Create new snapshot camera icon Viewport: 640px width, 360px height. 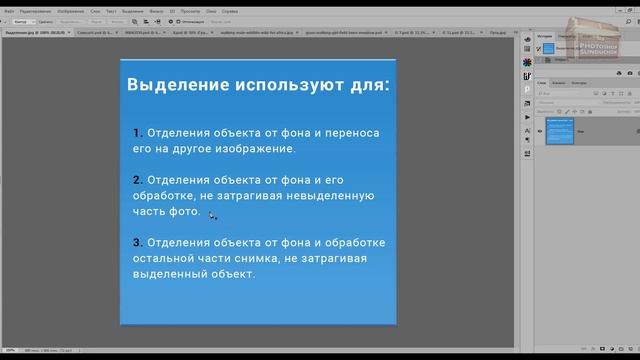click(x=630, y=73)
